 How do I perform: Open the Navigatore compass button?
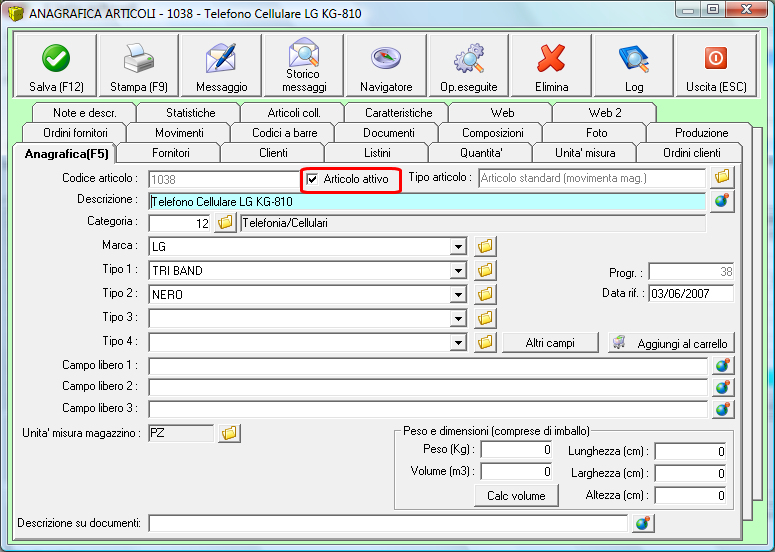[x=387, y=65]
